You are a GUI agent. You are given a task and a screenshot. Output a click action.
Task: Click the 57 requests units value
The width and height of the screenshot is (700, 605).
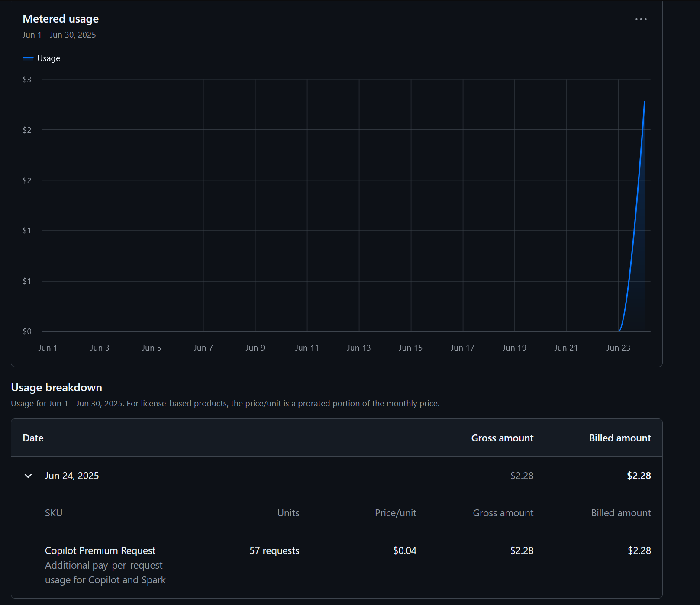[x=274, y=550]
